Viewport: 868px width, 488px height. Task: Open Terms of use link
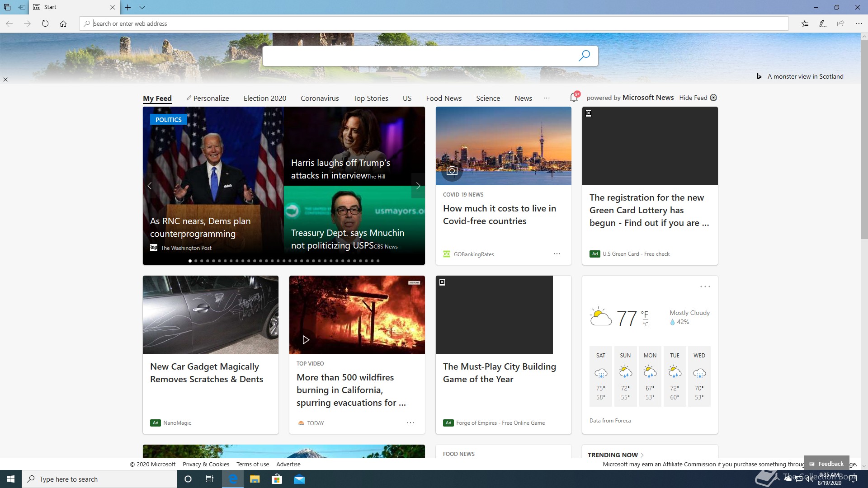pos(253,464)
